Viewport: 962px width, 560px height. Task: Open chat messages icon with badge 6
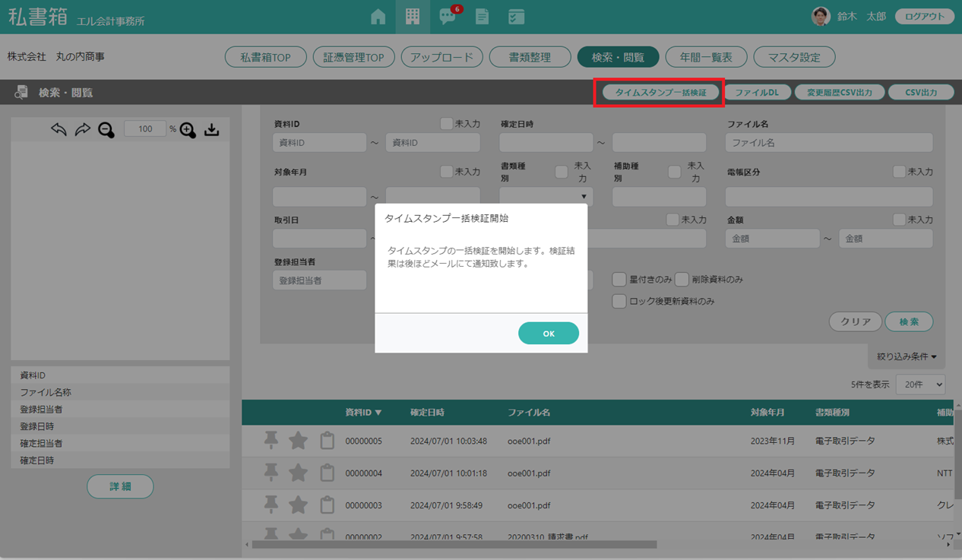(448, 16)
